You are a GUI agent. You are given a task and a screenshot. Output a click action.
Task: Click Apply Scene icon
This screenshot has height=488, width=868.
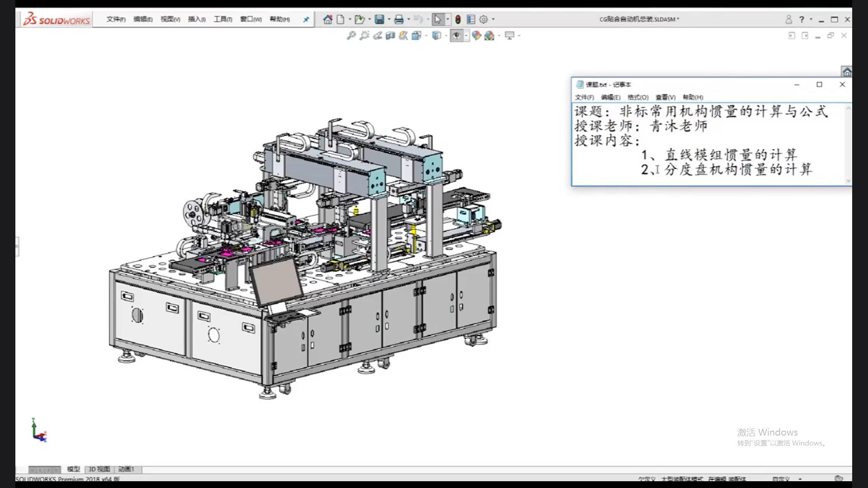[x=489, y=36]
